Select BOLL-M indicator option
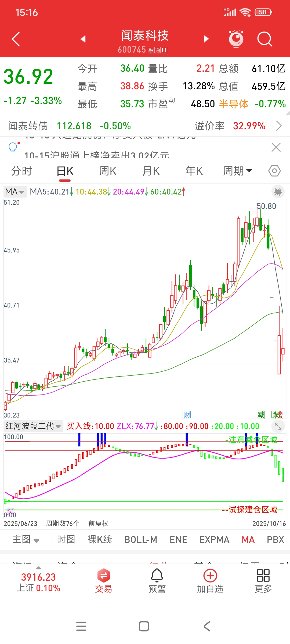 [x=141, y=539]
